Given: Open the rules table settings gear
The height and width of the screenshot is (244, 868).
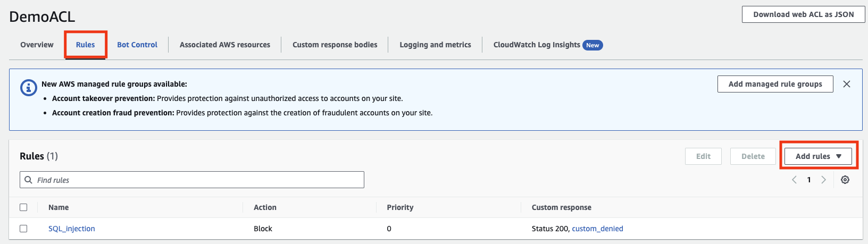Looking at the screenshot, I should tap(845, 180).
